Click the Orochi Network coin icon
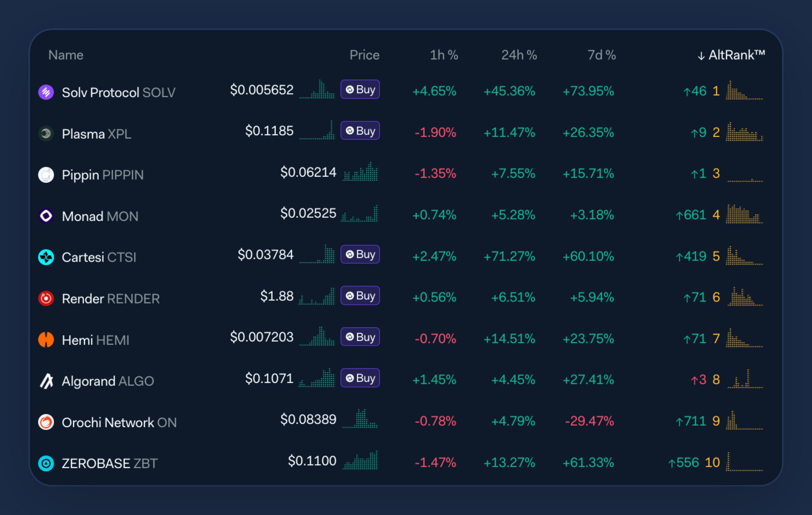The width and height of the screenshot is (812, 515). point(46,422)
